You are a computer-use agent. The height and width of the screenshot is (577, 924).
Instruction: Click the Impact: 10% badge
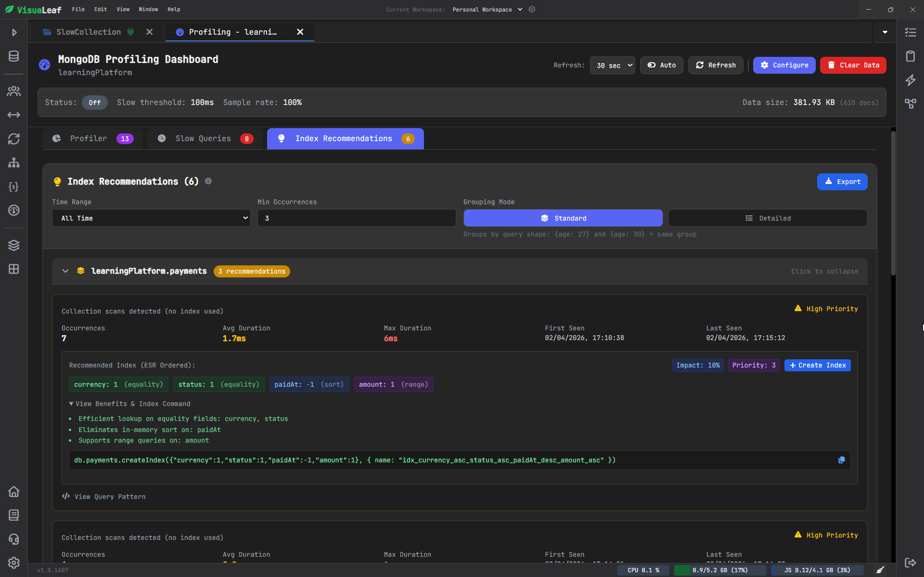click(698, 365)
